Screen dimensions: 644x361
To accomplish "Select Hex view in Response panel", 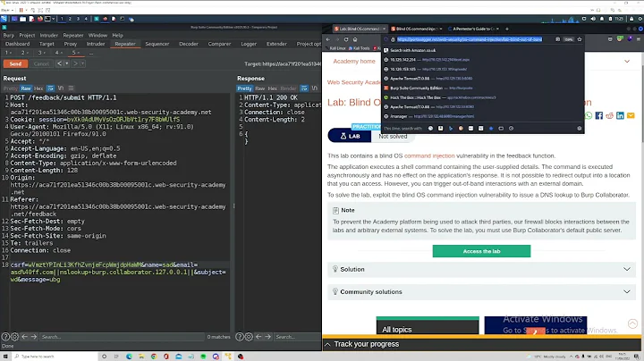I will 273,88.
